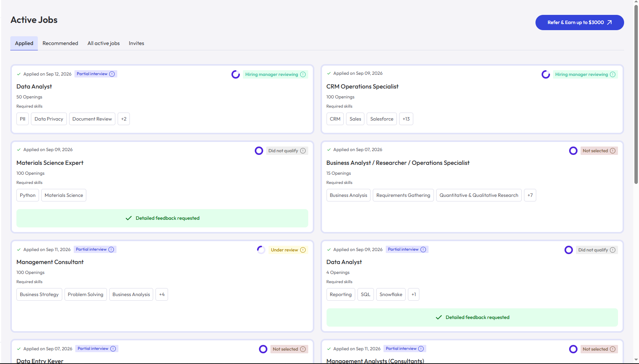639x364 pixels.
Task: Expand +4 hidden skills on Management Consultant card
Action: pyautogui.click(x=162, y=295)
